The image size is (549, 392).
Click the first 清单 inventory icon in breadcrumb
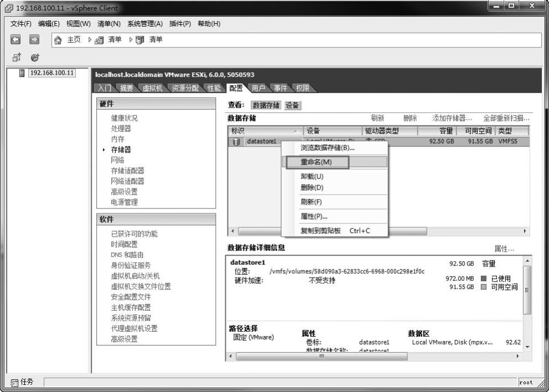(99, 40)
